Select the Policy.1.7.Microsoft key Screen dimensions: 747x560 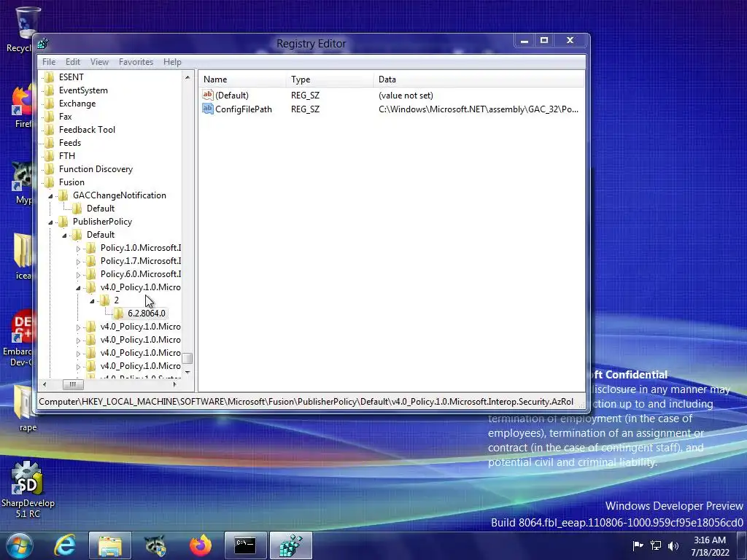(x=141, y=261)
